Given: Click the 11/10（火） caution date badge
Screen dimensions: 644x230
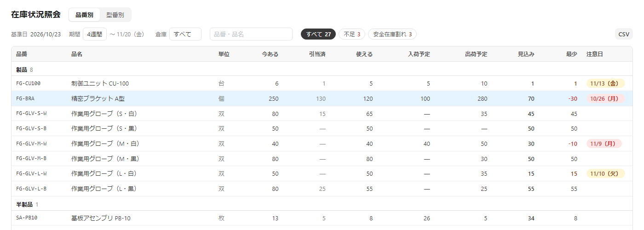Looking at the screenshot, I should [x=605, y=174].
